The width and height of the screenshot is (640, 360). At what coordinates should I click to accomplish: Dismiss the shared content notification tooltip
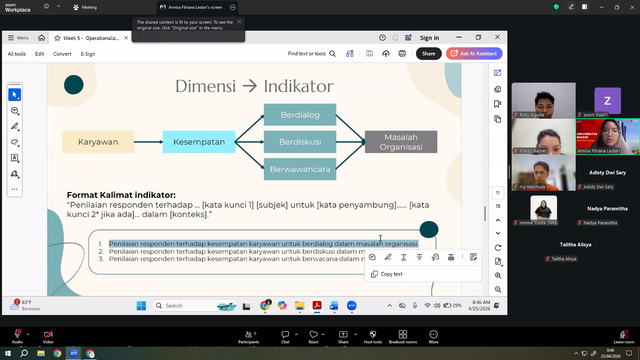click(239, 22)
